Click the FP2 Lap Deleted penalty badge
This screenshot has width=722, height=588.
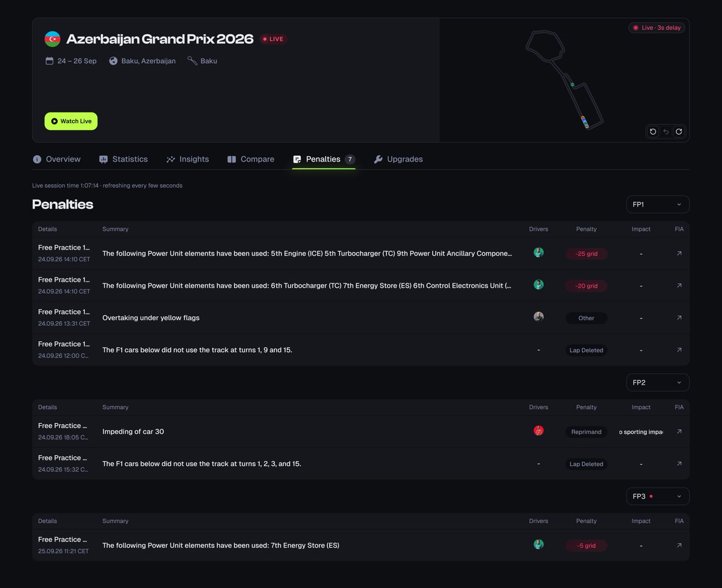point(586,464)
